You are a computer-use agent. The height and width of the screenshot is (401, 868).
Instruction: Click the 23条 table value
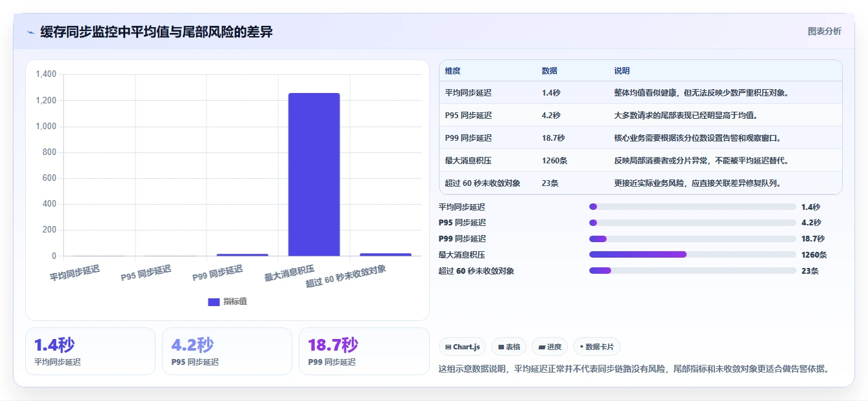[550, 183]
